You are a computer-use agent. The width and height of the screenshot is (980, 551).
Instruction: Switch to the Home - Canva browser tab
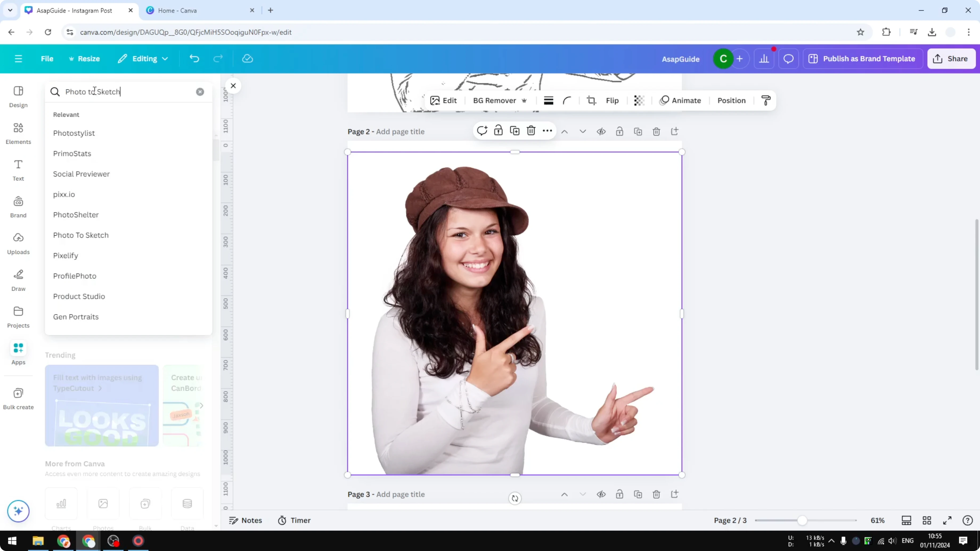tap(177, 10)
